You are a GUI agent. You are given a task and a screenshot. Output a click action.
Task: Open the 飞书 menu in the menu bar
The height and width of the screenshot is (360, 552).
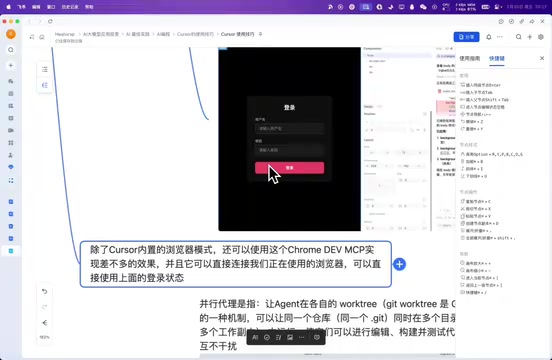21,7
